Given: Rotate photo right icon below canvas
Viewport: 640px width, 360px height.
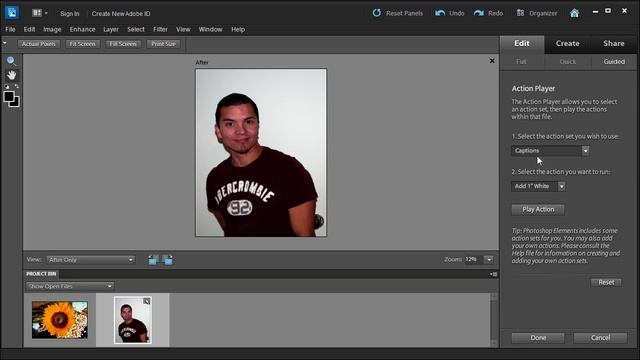Looking at the screenshot, I should coord(168,260).
